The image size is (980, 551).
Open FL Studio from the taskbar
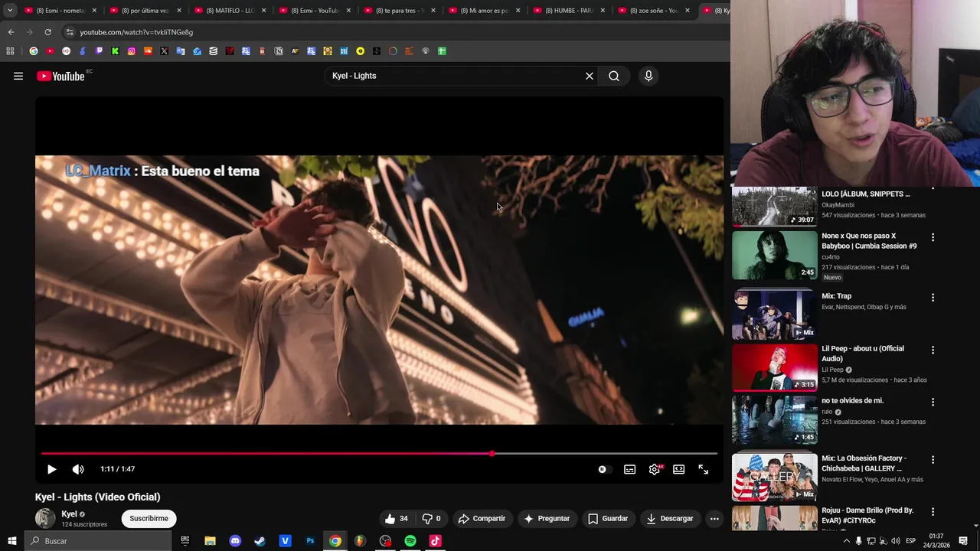(360, 541)
